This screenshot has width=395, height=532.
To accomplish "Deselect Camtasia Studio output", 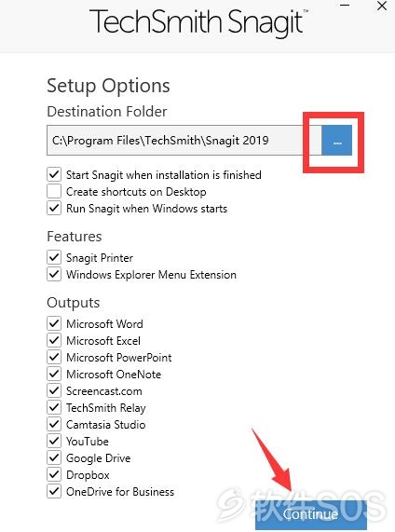I will click(54, 425).
